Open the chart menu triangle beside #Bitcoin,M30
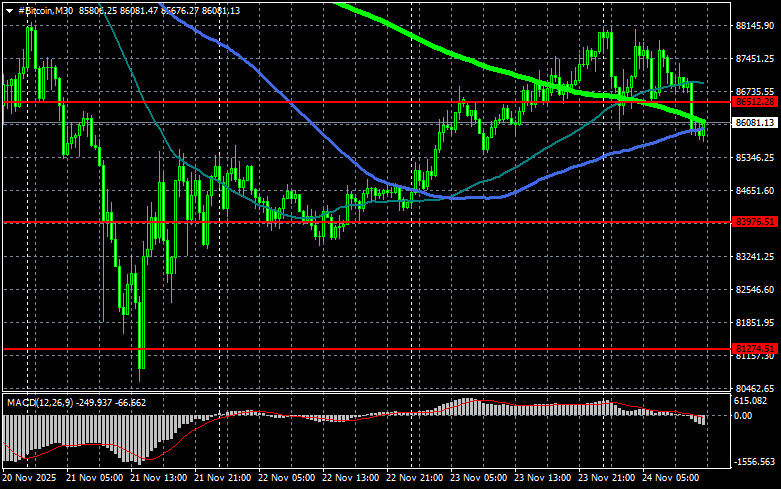 [9, 11]
